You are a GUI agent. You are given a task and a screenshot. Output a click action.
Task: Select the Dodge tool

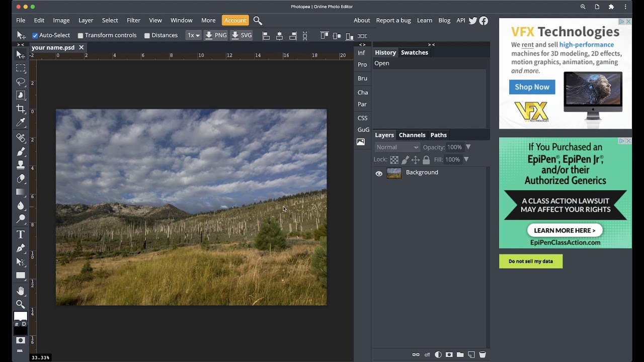pos(21,219)
